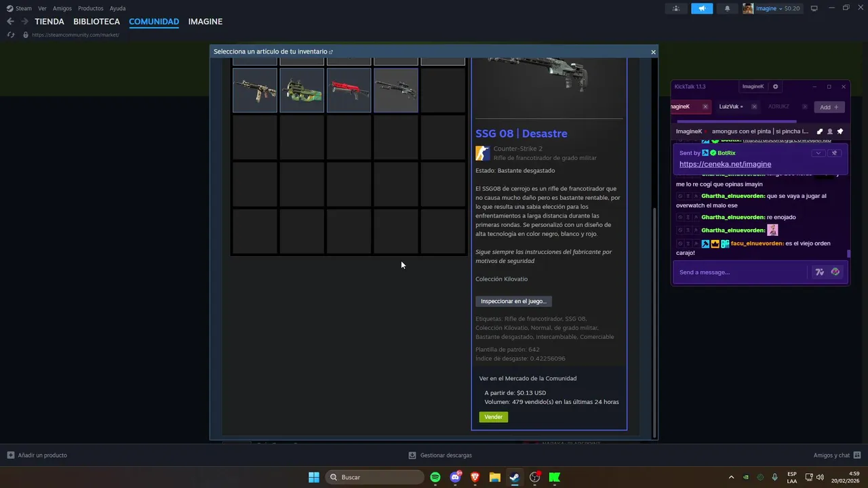Switch to the ADRUKZ chat tab
This screenshot has width=868, height=488.
point(779,106)
